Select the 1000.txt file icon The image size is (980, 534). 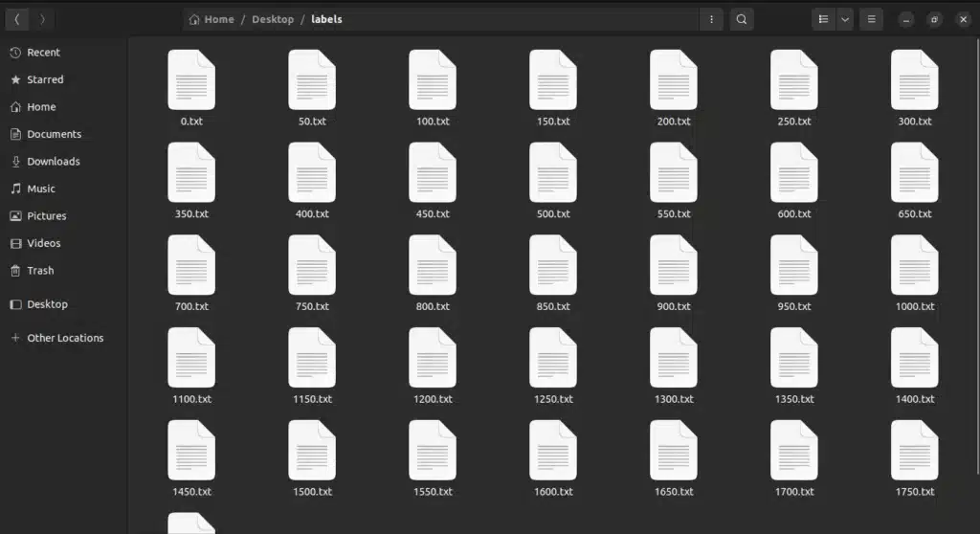pos(915,265)
